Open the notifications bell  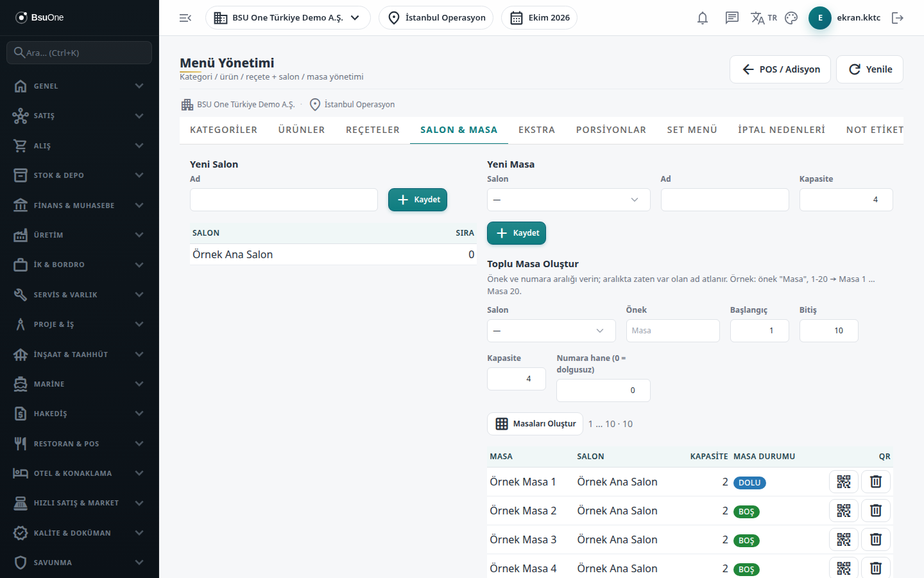click(703, 18)
